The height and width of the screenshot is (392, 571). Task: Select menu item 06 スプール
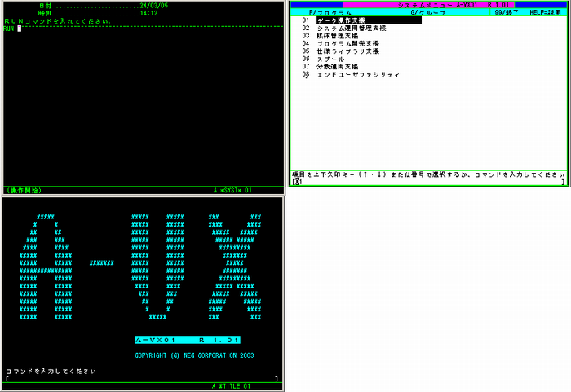point(323,59)
